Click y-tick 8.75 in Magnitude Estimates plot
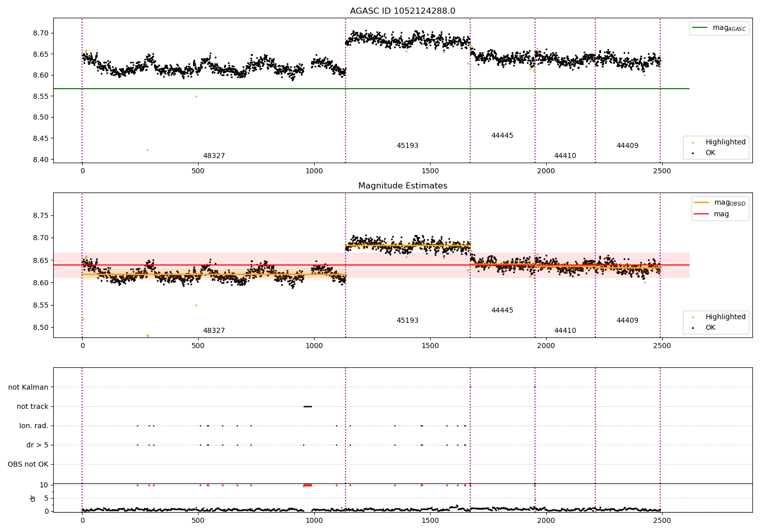Image resolution: width=760 pixels, height=532 pixels. click(x=42, y=216)
